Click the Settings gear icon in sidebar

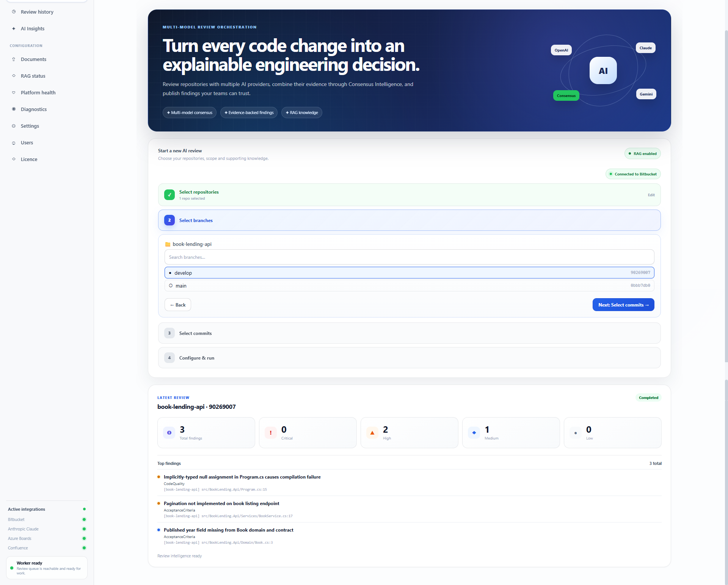click(x=14, y=126)
